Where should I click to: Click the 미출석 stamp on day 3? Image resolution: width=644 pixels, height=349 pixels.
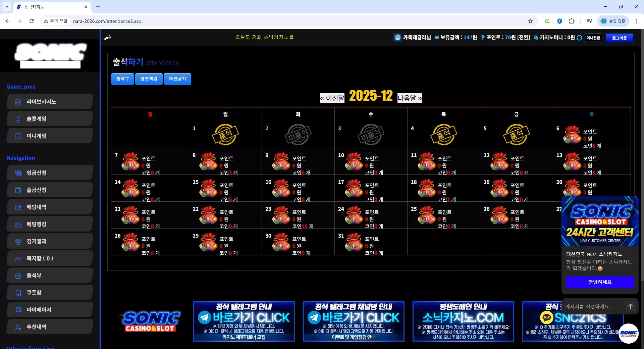(371, 135)
